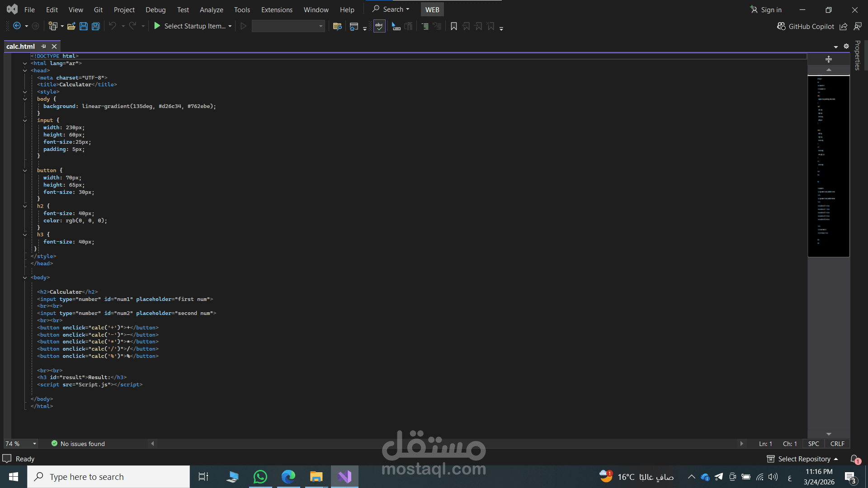The image size is (868, 488).
Task: Toggle the SPC spaces indicator in status bar
Action: coord(813,444)
